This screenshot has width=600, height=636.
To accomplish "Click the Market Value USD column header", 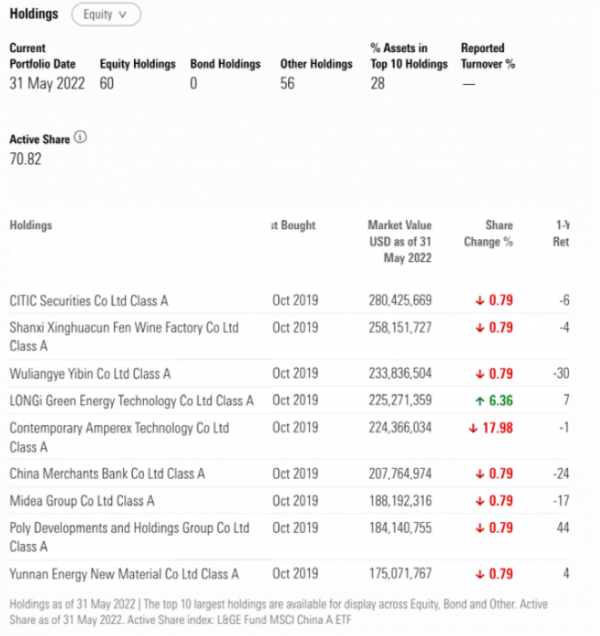I will click(400, 241).
